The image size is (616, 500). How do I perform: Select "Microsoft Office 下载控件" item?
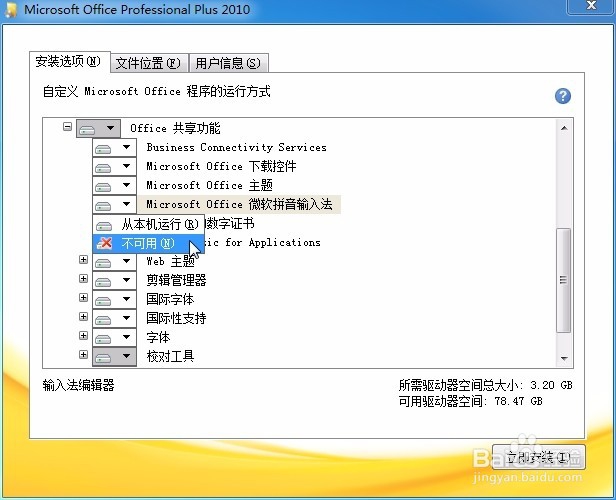(221, 166)
